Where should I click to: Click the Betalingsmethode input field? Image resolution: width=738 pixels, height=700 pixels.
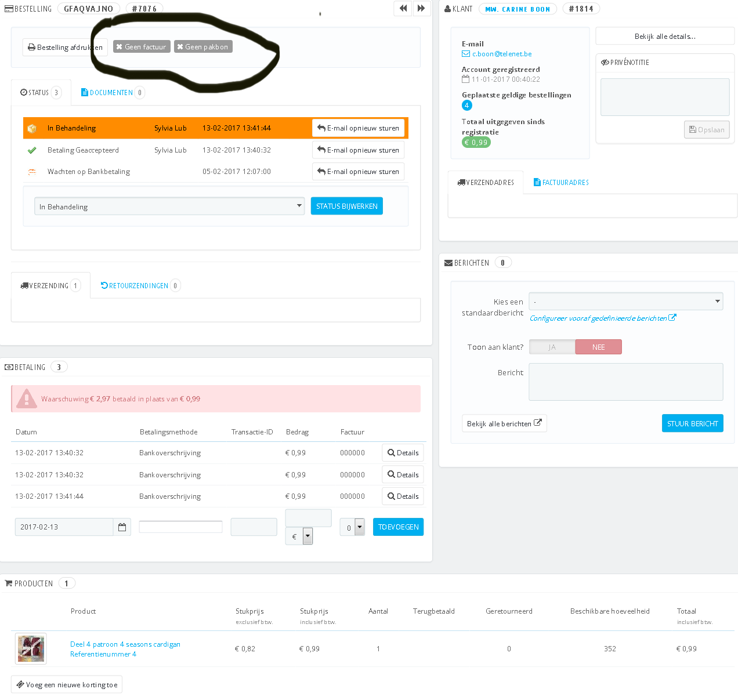tap(180, 527)
